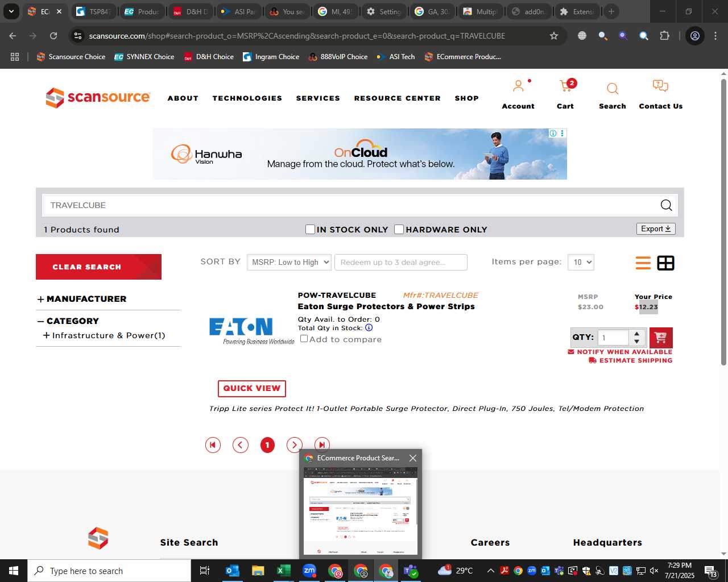The height and width of the screenshot is (582, 728).
Task: Click ECommerce Product Search preview thumbnail
Action: tap(361, 512)
